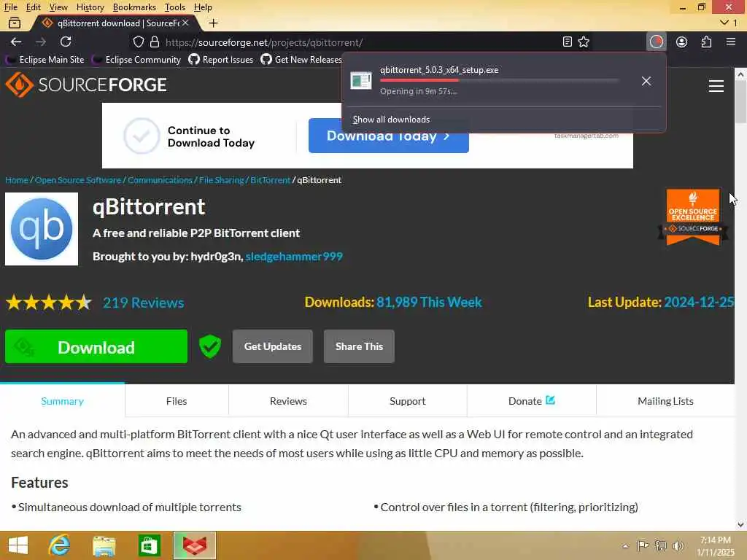Go back with the browser back arrow
The width and height of the screenshot is (747, 560).
[16, 42]
